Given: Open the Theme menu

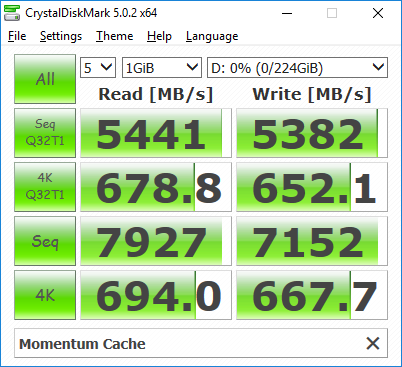Looking at the screenshot, I should (x=115, y=36).
